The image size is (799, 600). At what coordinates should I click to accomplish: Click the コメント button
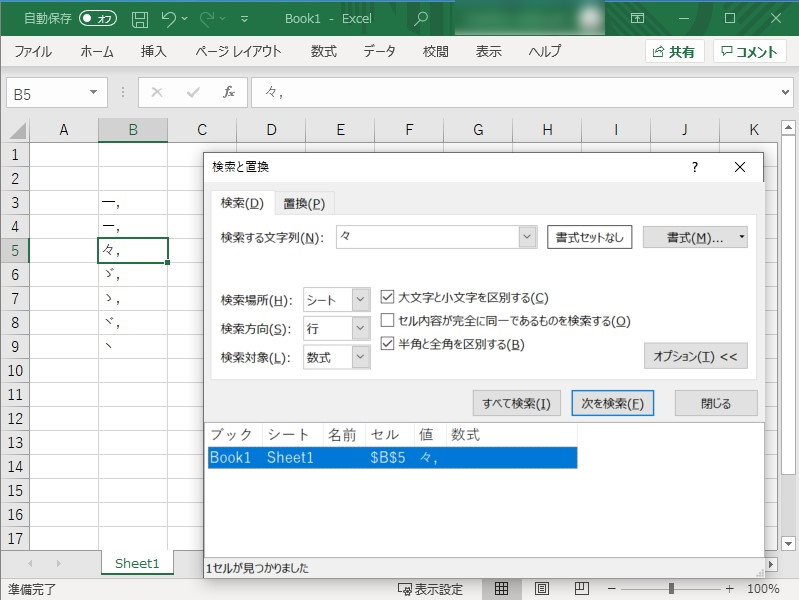pos(749,51)
